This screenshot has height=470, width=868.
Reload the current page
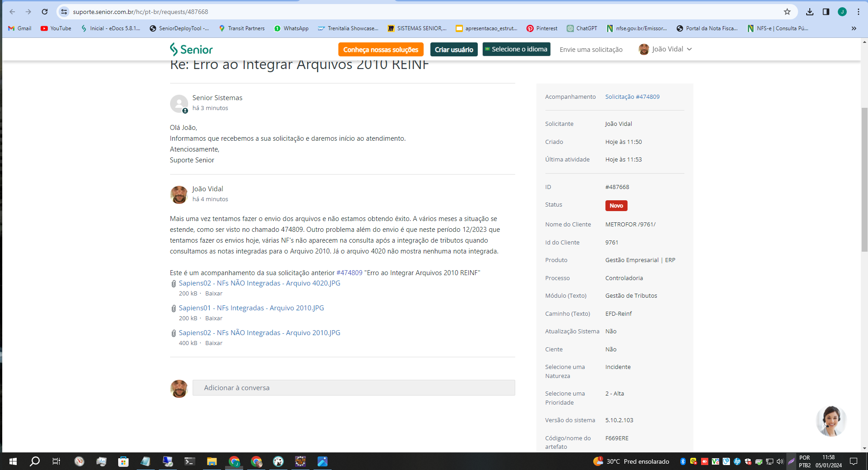tap(45, 12)
